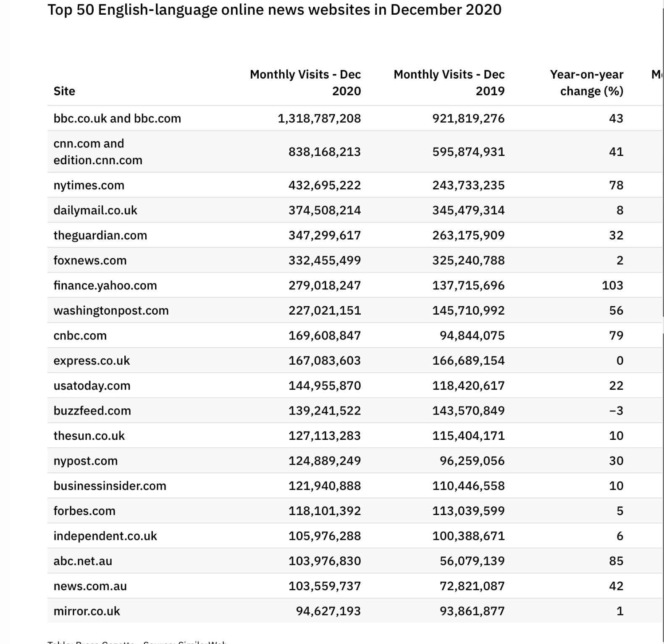
Task: Click the 'independent.co.uk' site cell
Action: click(x=105, y=536)
